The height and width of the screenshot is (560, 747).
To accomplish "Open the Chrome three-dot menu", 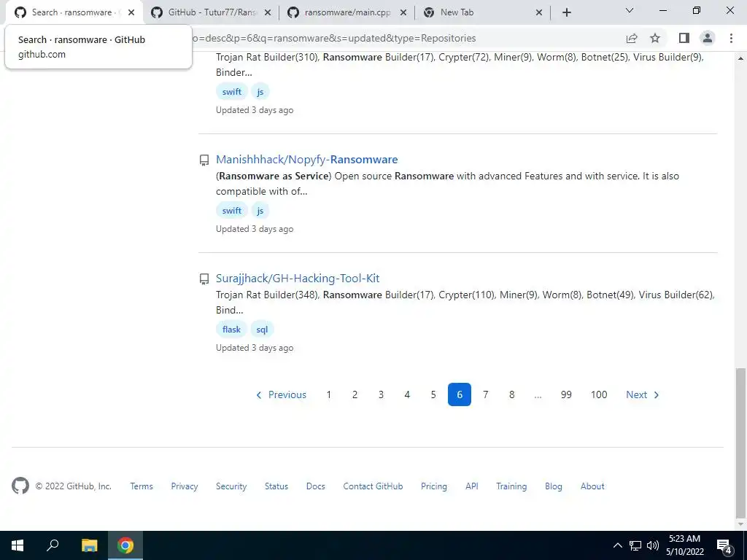I will [x=731, y=38].
